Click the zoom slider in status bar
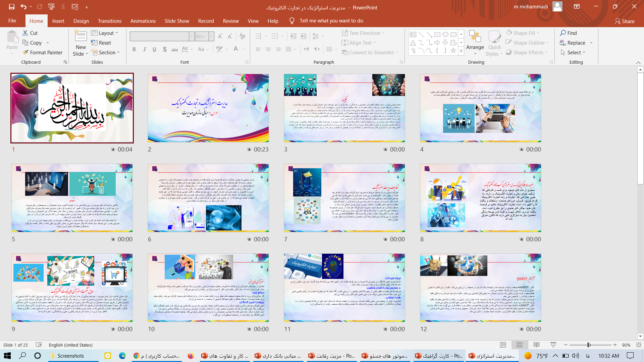 click(588, 345)
